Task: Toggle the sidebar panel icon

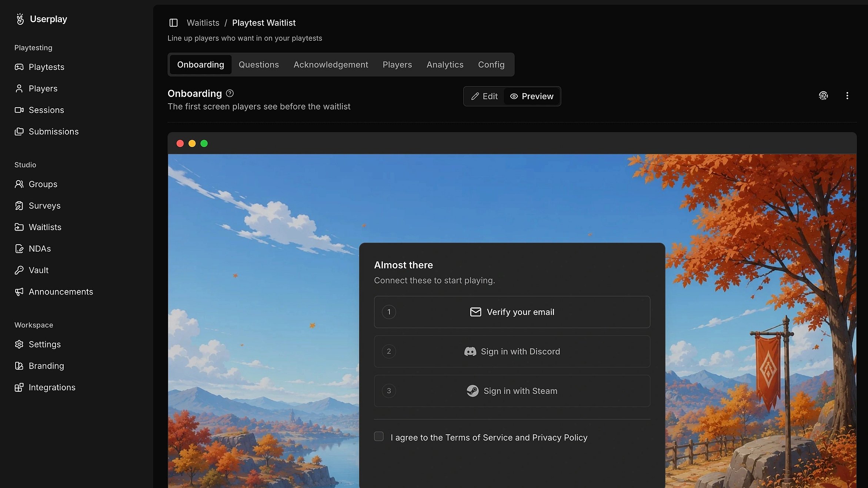Action: pos(173,23)
